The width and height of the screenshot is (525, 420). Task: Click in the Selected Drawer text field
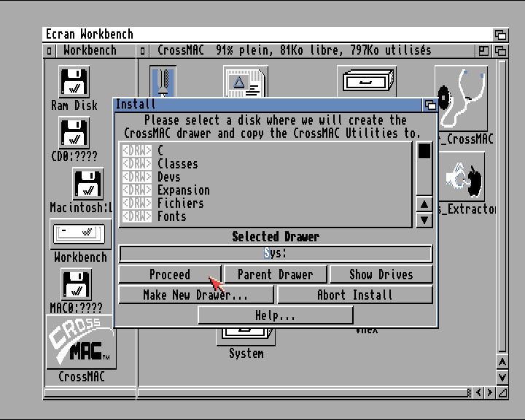point(276,254)
